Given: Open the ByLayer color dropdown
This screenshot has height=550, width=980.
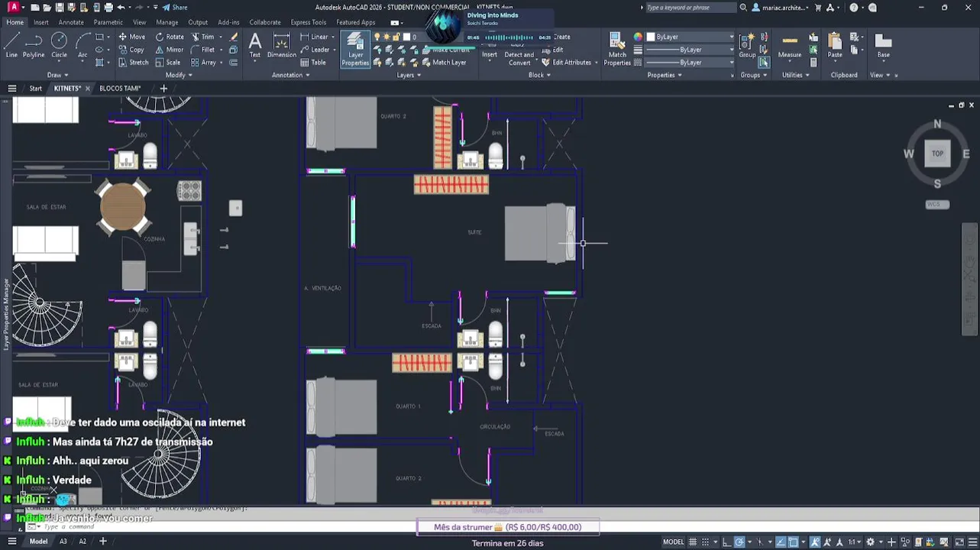Looking at the screenshot, I should (691, 37).
